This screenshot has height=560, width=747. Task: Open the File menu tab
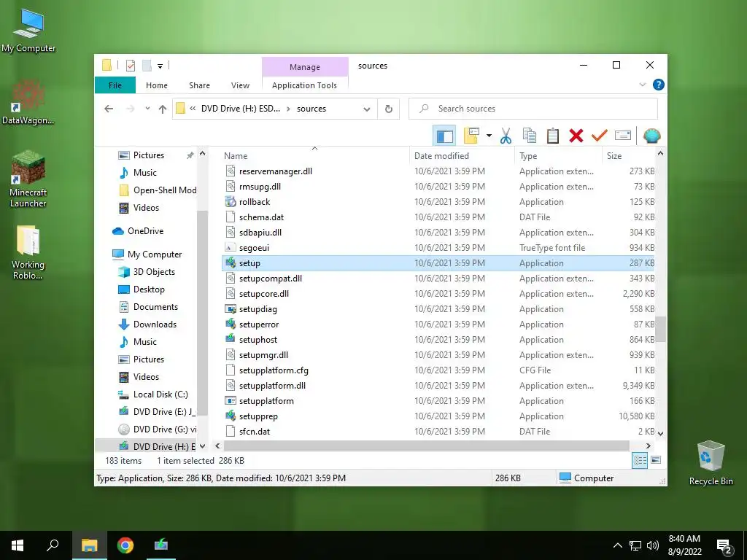click(x=115, y=85)
